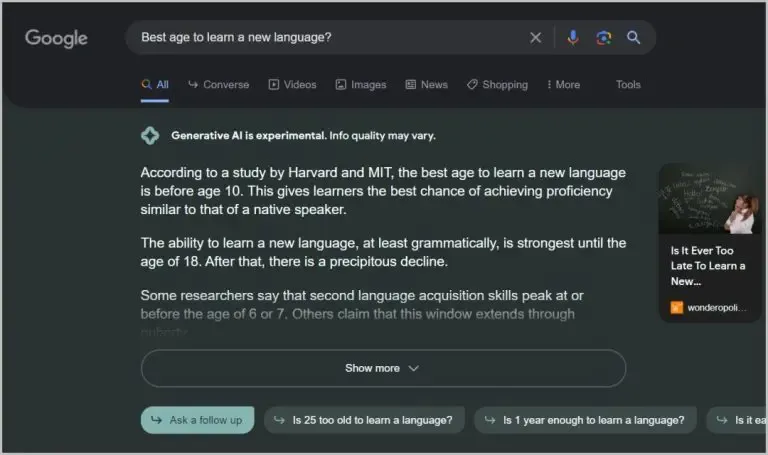Image resolution: width=768 pixels, height=455 pixels.
Task: Switch to the Videos tab
Action: point(292,85)
